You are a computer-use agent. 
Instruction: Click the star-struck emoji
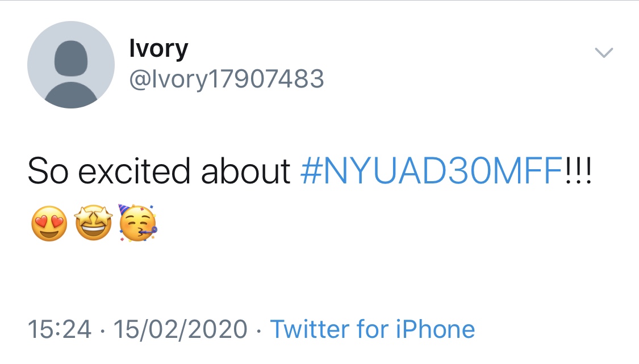[x=94, y=223]
